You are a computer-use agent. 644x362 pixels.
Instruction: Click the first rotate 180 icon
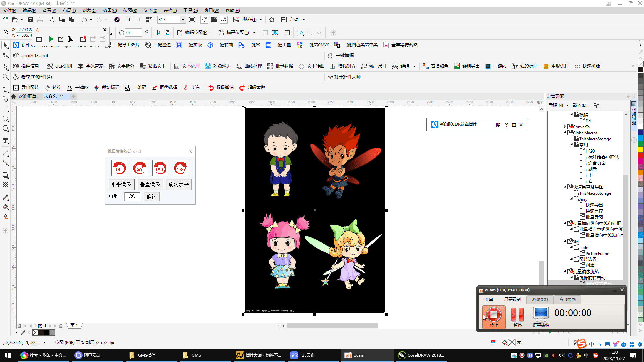click(160, 168)
